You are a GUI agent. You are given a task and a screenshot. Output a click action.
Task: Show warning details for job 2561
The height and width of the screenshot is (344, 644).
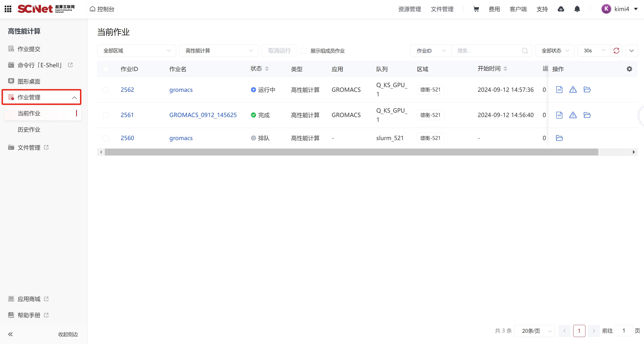tap(573, 115)
